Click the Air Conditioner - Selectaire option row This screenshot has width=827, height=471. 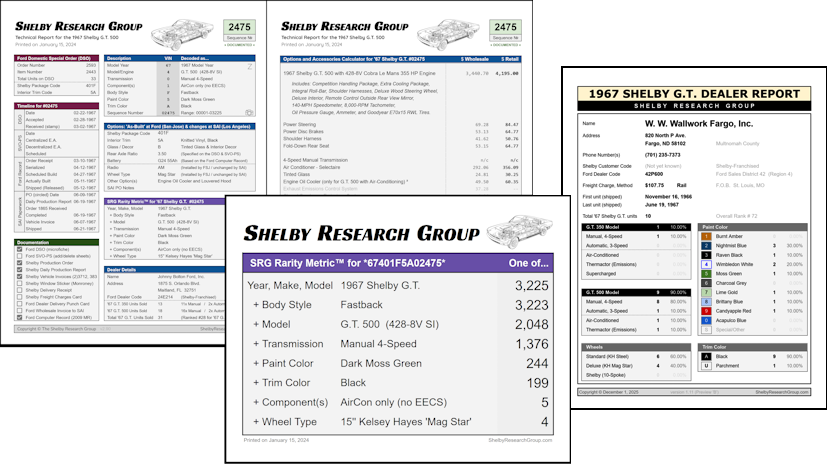click(x=401, y=167)
